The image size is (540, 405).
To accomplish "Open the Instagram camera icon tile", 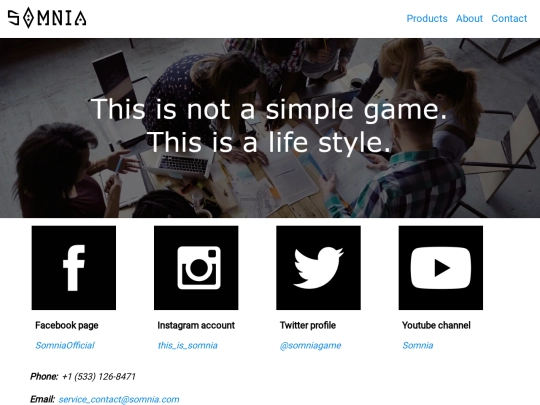I will pos(196,268).
